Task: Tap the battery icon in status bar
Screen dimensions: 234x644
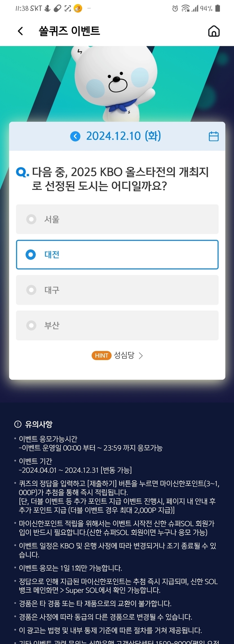Action: point(217,8)
